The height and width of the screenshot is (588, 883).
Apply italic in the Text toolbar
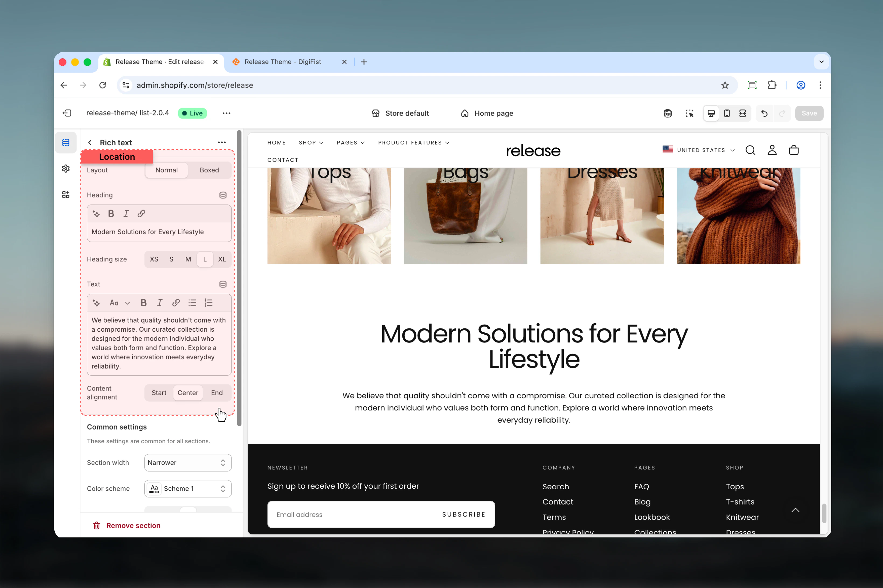coord(159,303)
